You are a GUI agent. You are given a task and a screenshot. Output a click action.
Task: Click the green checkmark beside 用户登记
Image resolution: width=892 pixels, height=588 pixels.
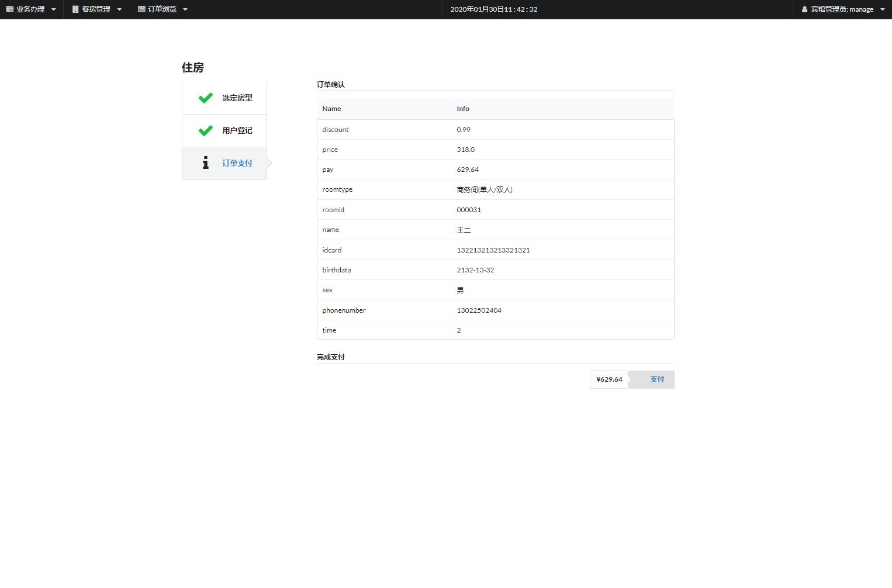(205, 130)
